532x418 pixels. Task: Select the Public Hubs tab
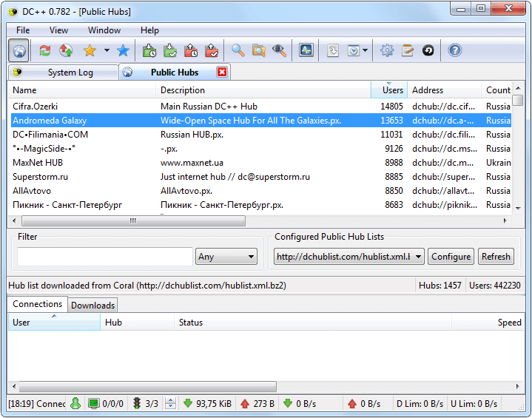pos(175,73)
